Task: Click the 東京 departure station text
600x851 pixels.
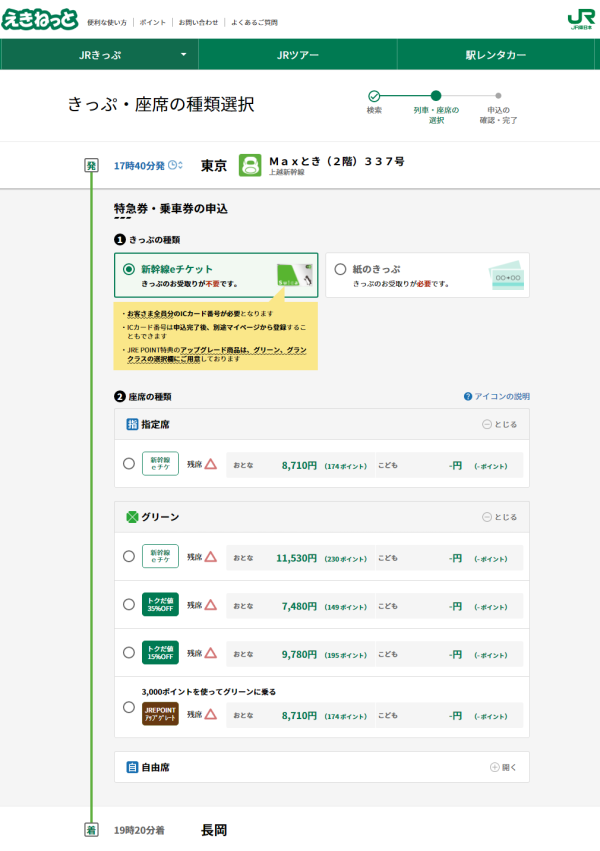Action: coord(214,166)
